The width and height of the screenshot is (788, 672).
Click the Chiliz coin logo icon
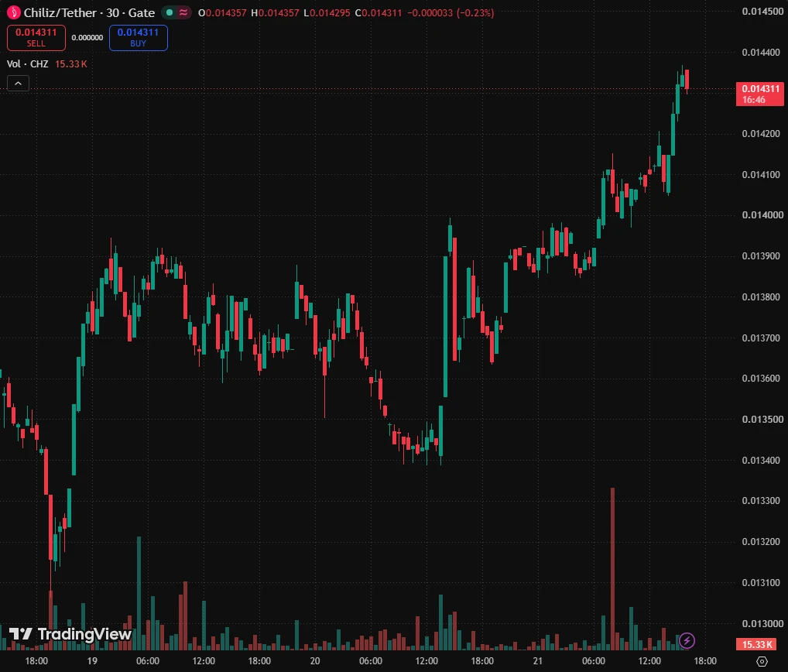tap(13, 12)
